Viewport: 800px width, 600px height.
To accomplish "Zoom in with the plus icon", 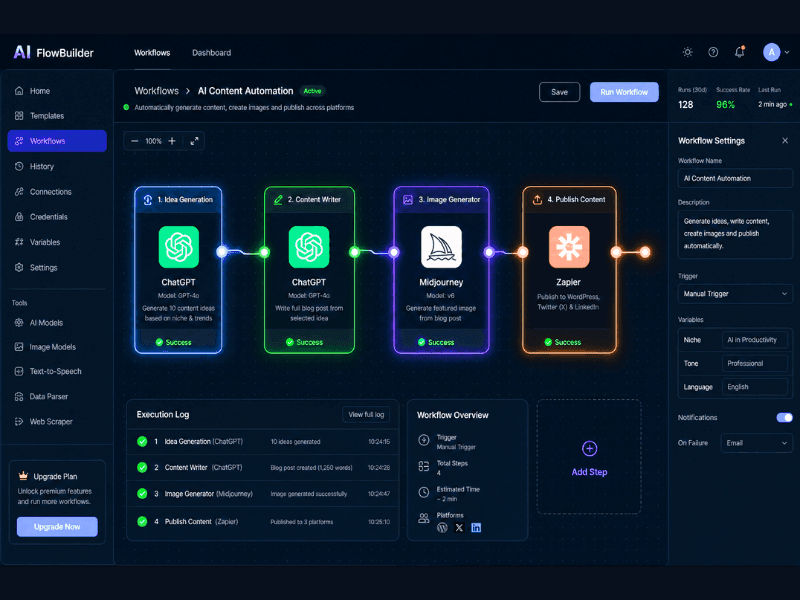I will 172,141.
